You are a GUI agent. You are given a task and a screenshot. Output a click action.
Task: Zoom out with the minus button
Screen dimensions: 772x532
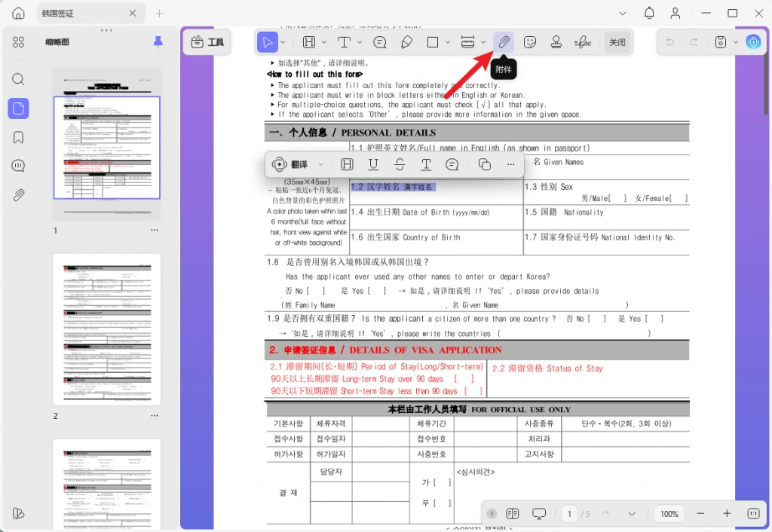click(700, 513)
